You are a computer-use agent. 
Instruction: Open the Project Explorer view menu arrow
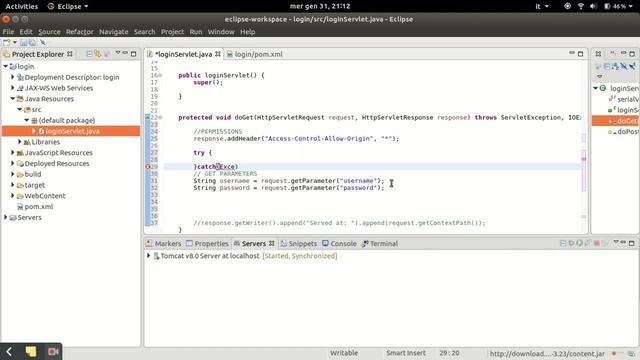pyautogui.click(x=118, y=53)
